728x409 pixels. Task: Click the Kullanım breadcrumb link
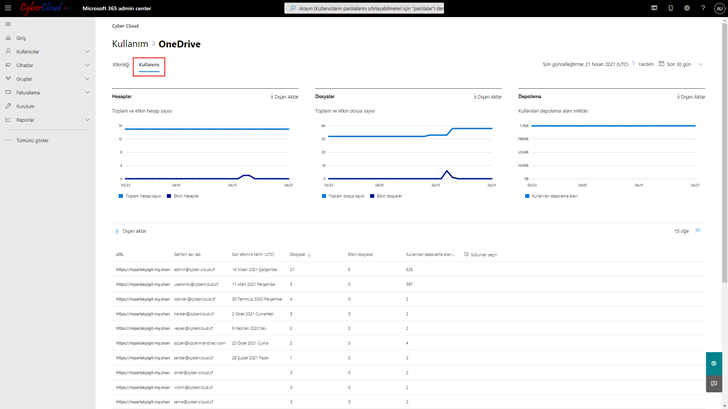tap(130, 44)
